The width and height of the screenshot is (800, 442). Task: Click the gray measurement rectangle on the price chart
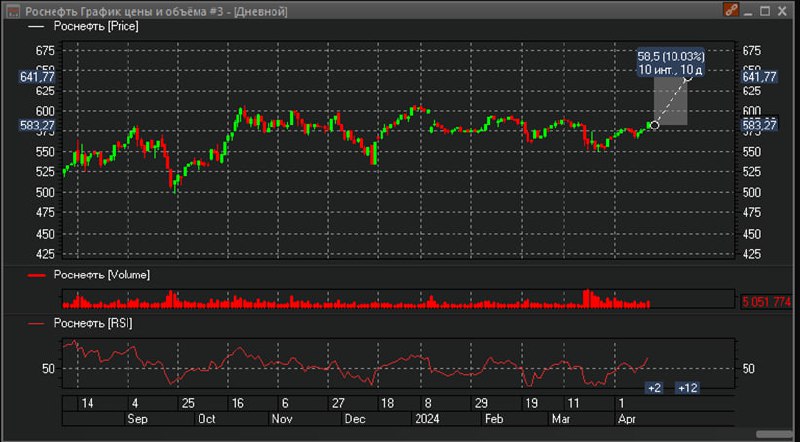pyautogui.click(x=671, y=101)
